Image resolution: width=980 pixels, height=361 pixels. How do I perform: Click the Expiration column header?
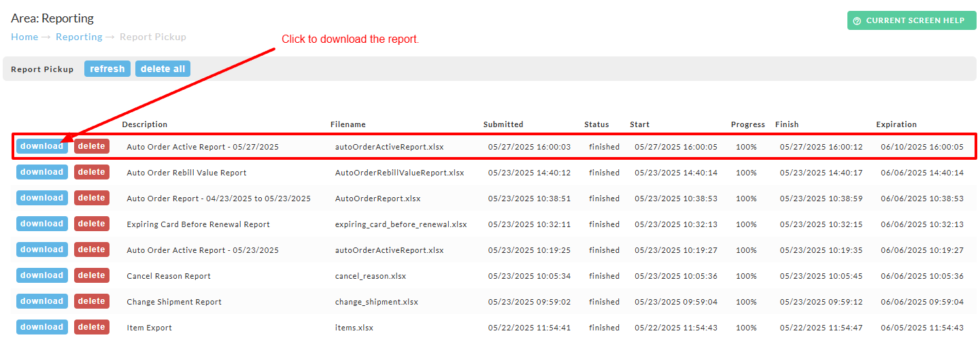pyautogui.click(x=896, y=124)
